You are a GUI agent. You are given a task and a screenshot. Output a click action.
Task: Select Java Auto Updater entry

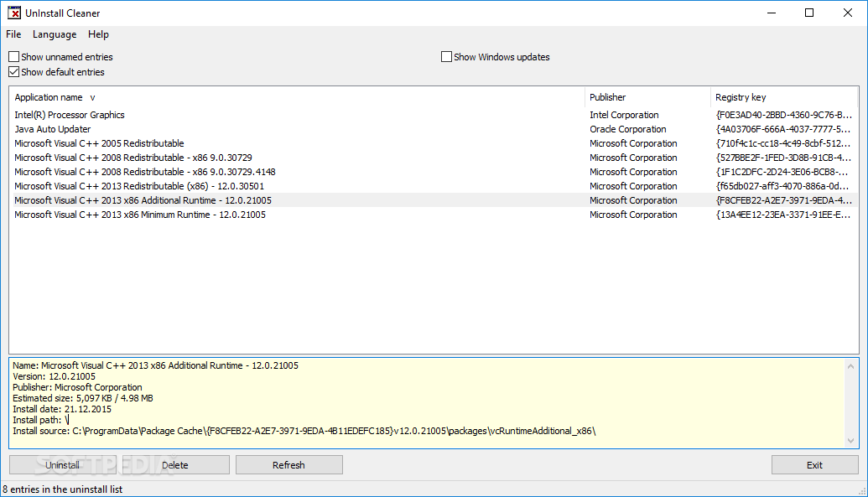click(53, 129)
